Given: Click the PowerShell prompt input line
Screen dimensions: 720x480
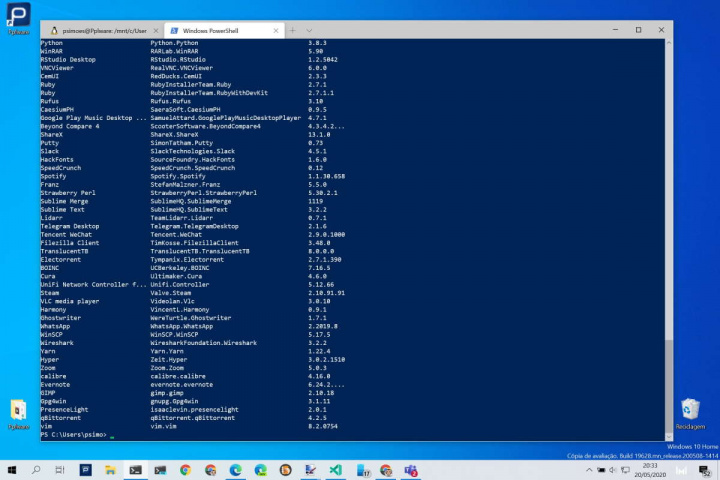Looking at the screenshot, I should pos(300,436).
